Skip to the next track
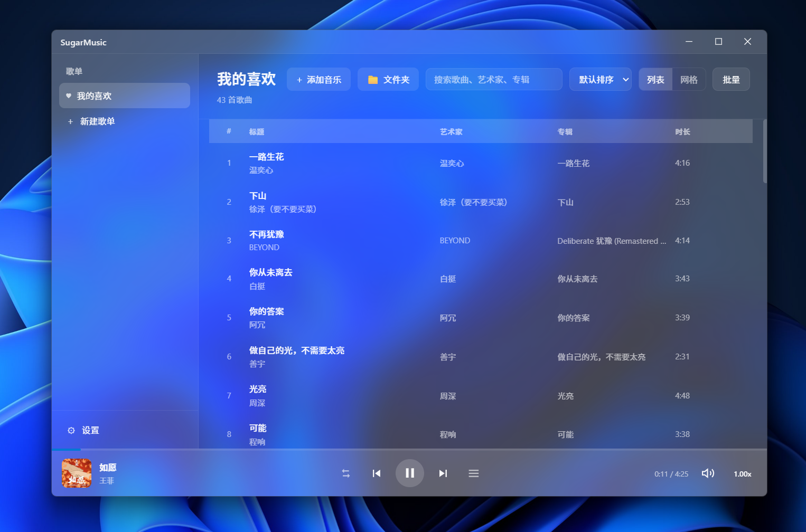The width and height of the screenshot is (806, 532). 443,473
